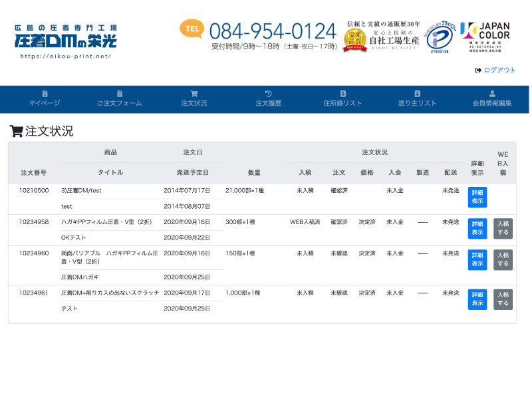Open 詳細表示 for order 10234961

pos(477,299)
